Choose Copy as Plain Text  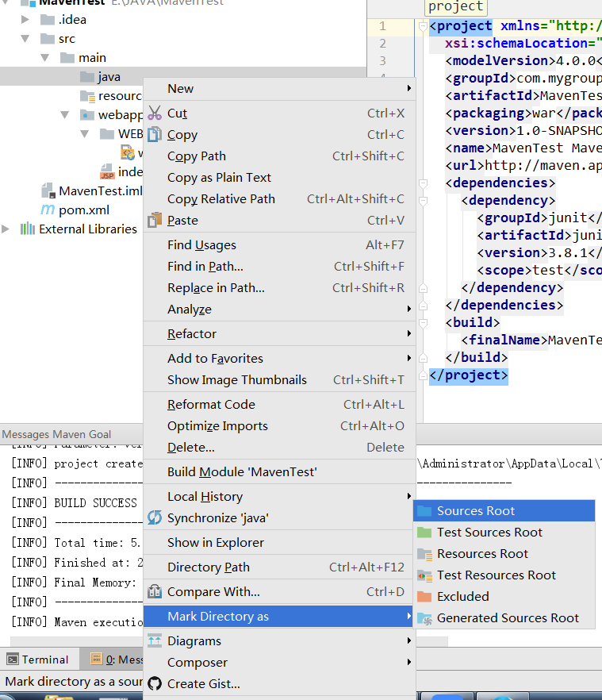pyautogui.click(x=280, y=177)
